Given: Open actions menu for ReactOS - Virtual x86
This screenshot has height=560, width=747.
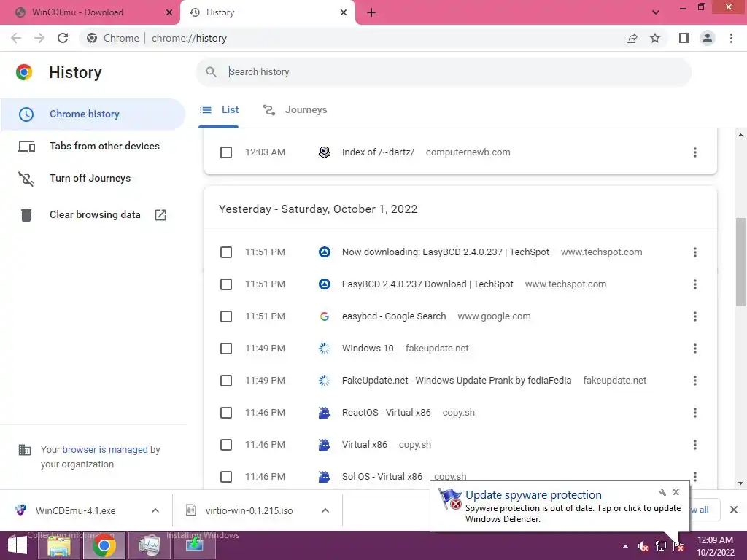Looking at the screenshot, I should (695, 413).
